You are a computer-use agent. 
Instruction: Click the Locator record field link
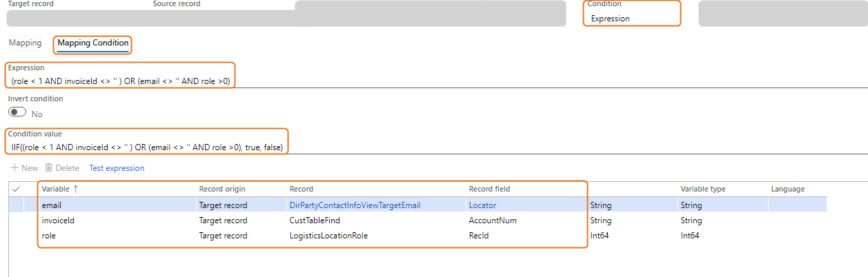[x=482, y=205]
